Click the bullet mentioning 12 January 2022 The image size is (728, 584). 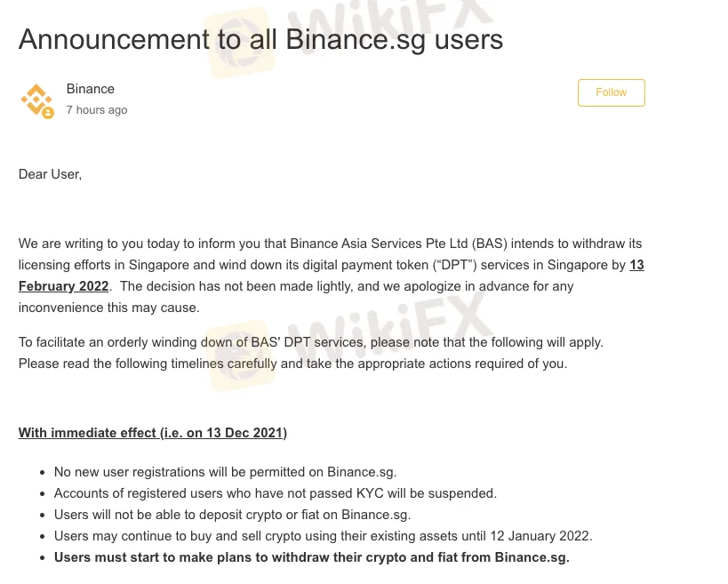tap(323, 536)
